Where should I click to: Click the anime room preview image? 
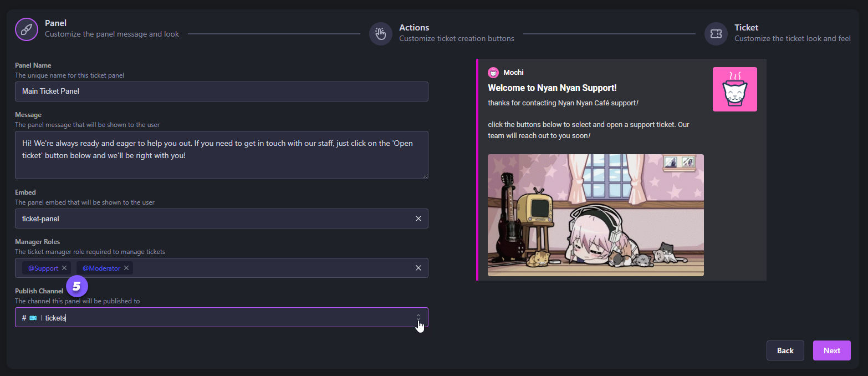[x=595, y=215]
